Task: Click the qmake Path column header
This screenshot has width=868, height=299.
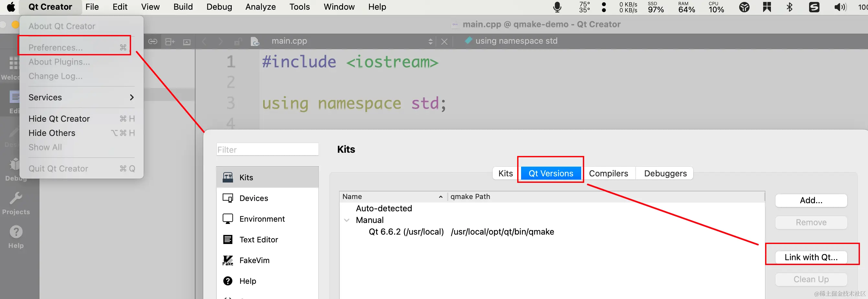Action: 606,196
